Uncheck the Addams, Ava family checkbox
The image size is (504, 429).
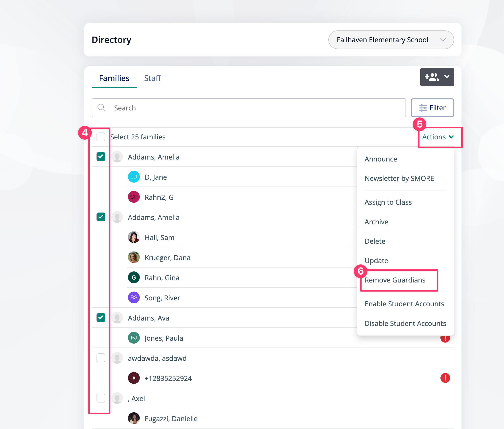(x=101, y=318)
